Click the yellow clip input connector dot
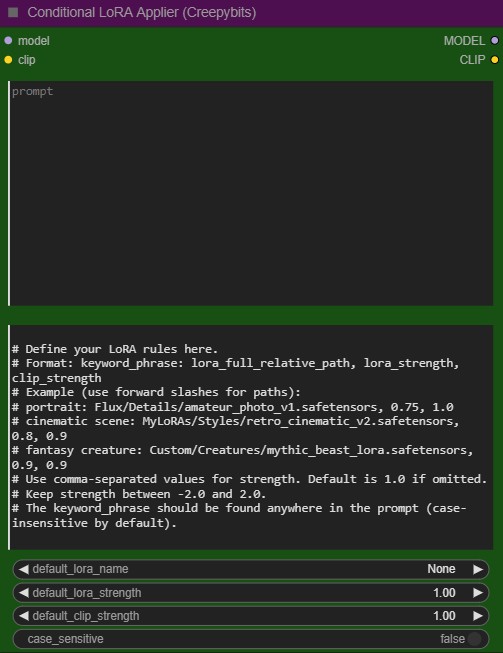This screenshot has height=653, width=503. click(8, 60)
